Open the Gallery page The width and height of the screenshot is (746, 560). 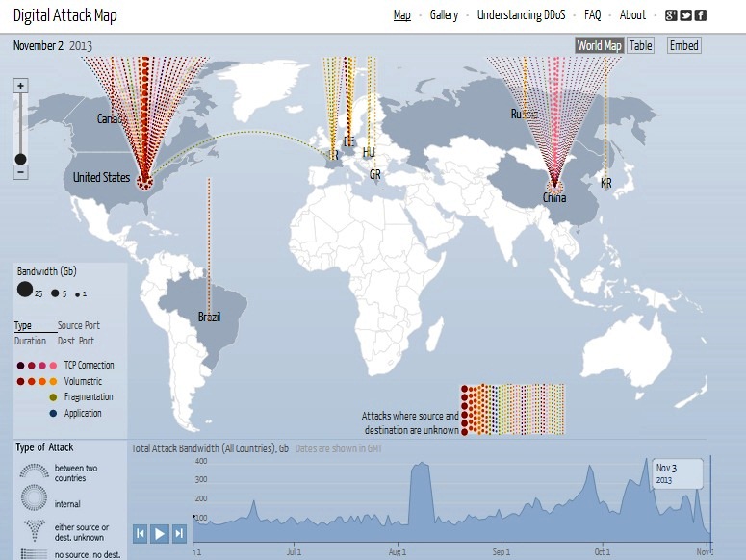click(x=444, y=15)
